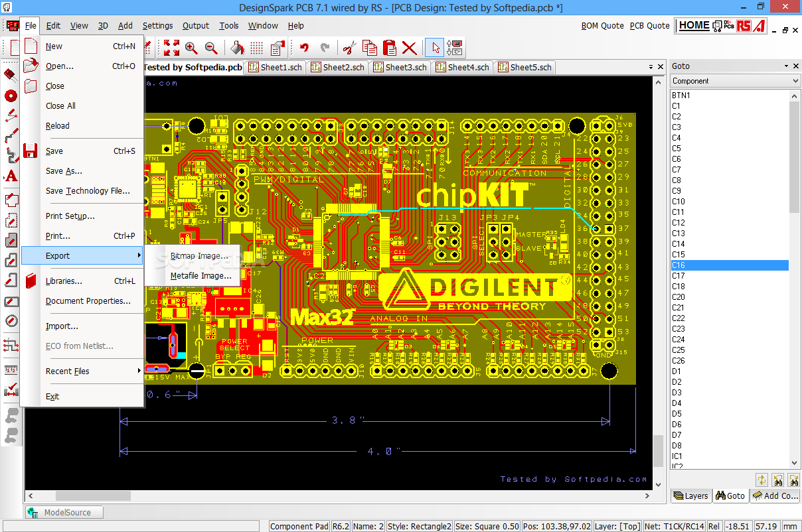The height and width of the screenshot is (532, 802).
Task: Open the Edit menu
Action: click(x=53, y=26)
